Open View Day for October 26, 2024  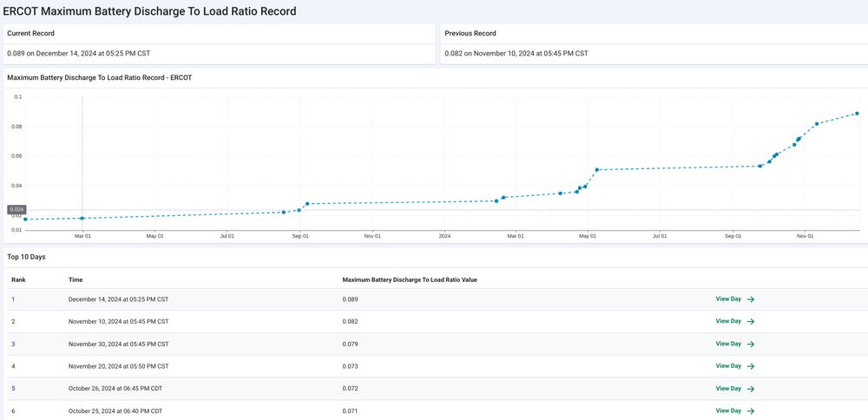click(734, 389)
